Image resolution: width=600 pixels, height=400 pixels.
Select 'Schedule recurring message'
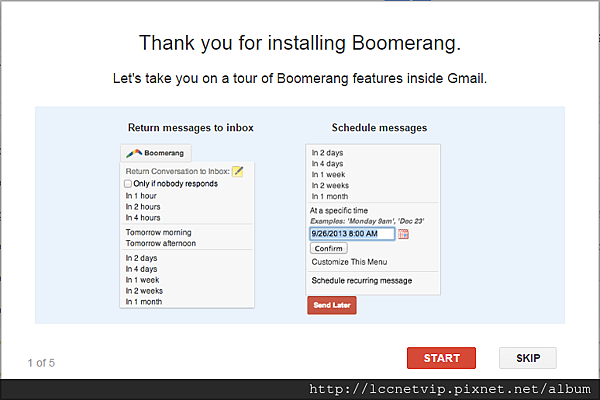(x=361, y=281)
